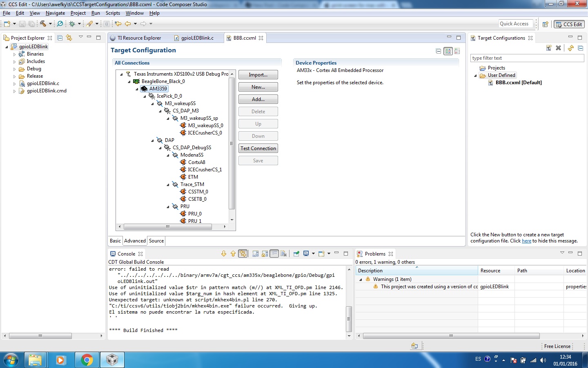Image resolution: width=588 pixels, height=368 pixels.
Task: Click the Back navigation arrow icon
Action: [128, 24]
